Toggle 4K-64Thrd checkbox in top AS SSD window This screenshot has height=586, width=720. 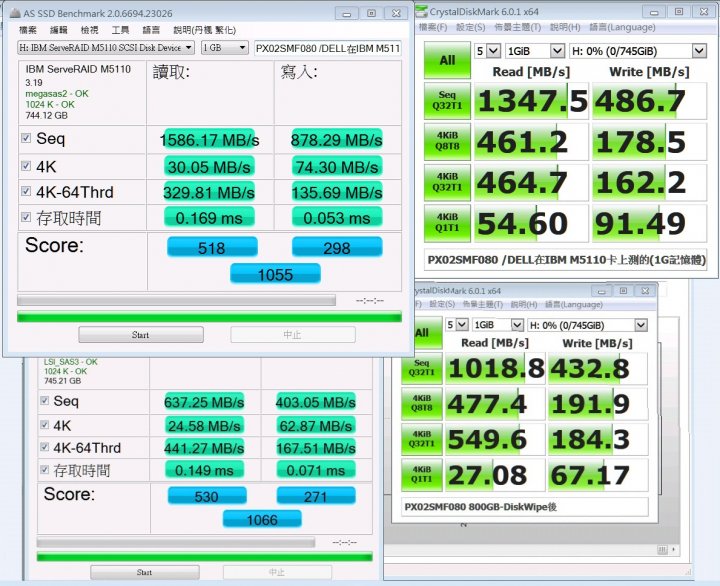[26, 191]
